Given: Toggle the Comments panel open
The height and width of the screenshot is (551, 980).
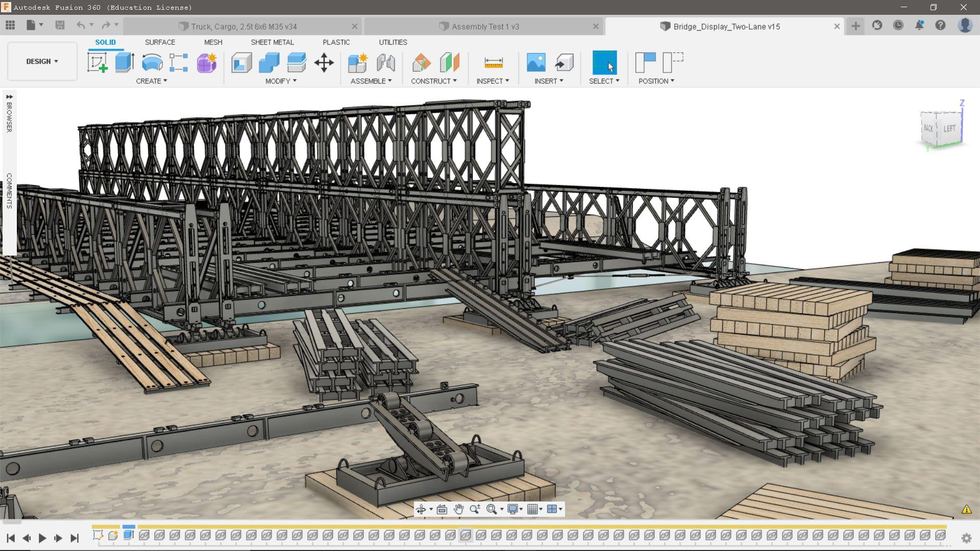Looking at the screenshot, I should point(9,190).
